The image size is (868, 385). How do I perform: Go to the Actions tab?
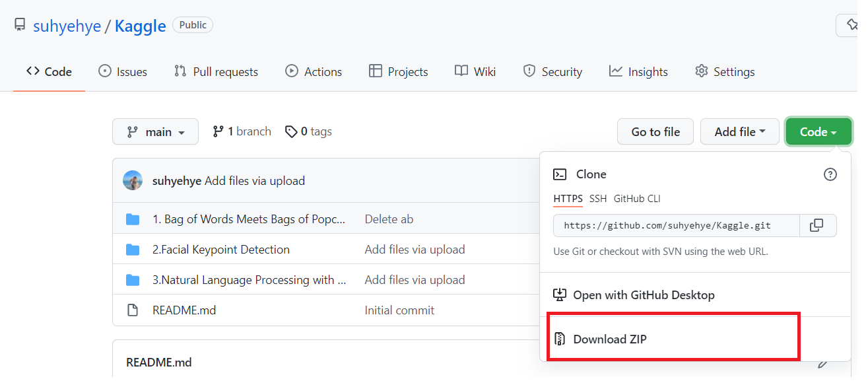(314, 71)
